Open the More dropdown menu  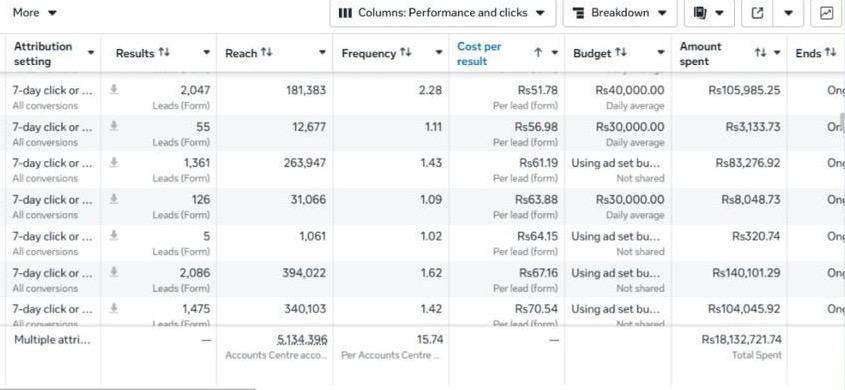point(34,12)
